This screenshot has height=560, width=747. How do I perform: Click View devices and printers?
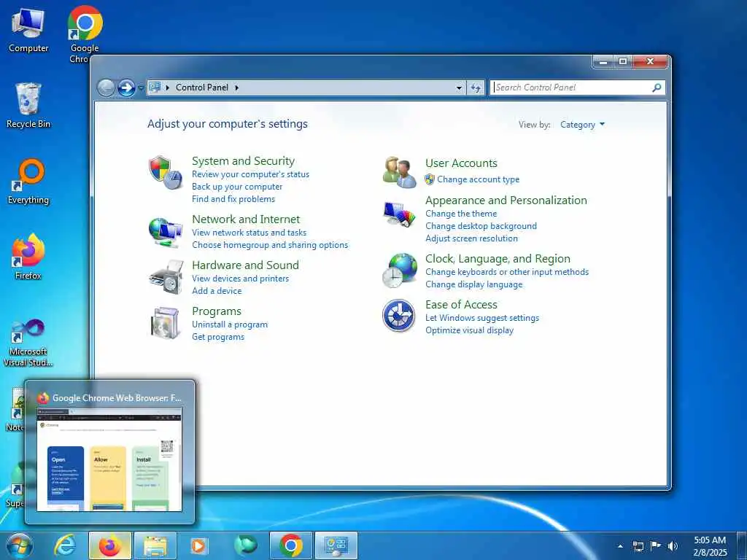coord(240,279)
